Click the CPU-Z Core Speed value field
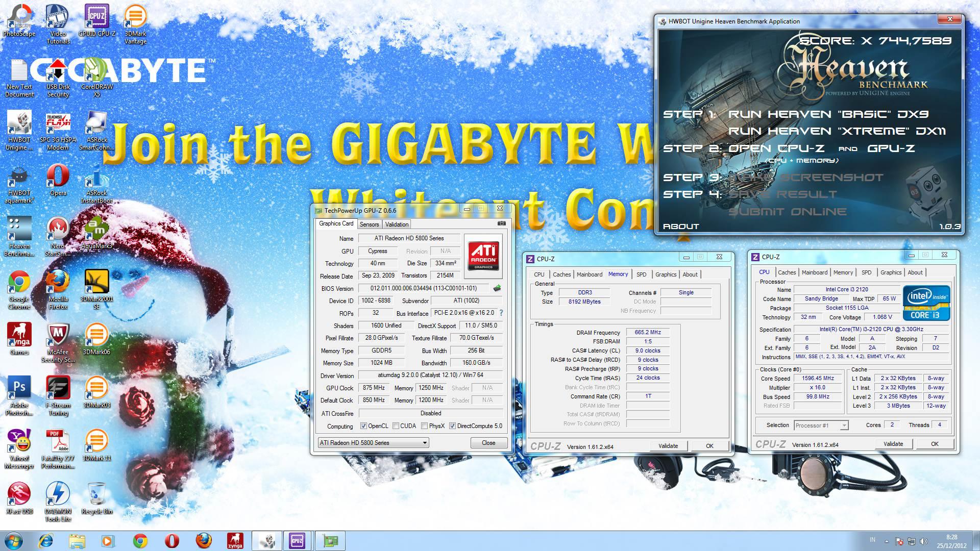Image resolution: width=980 pixels, height=551 pixels. click(x=818, y=379)
